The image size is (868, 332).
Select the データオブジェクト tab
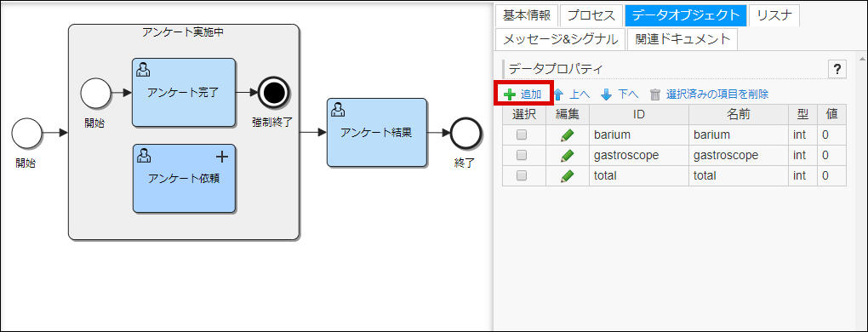tap(685, 15)
